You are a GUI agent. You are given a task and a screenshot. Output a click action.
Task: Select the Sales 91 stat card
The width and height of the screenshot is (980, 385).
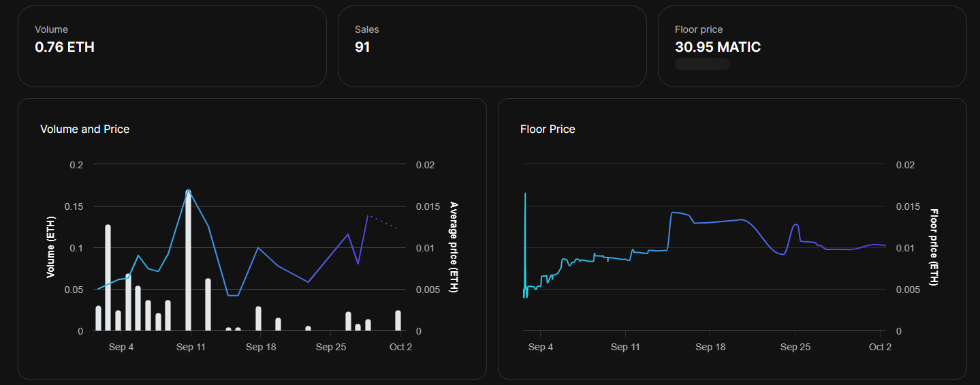[x=492, y=46]
